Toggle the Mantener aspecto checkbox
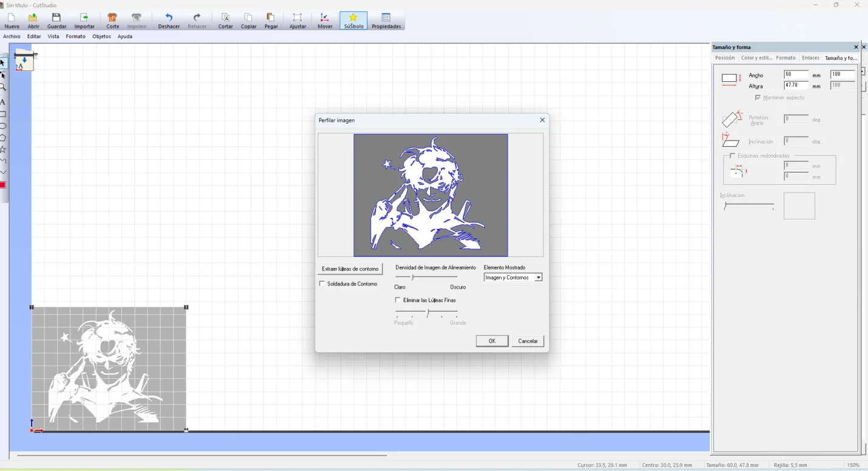 point(758,98)
